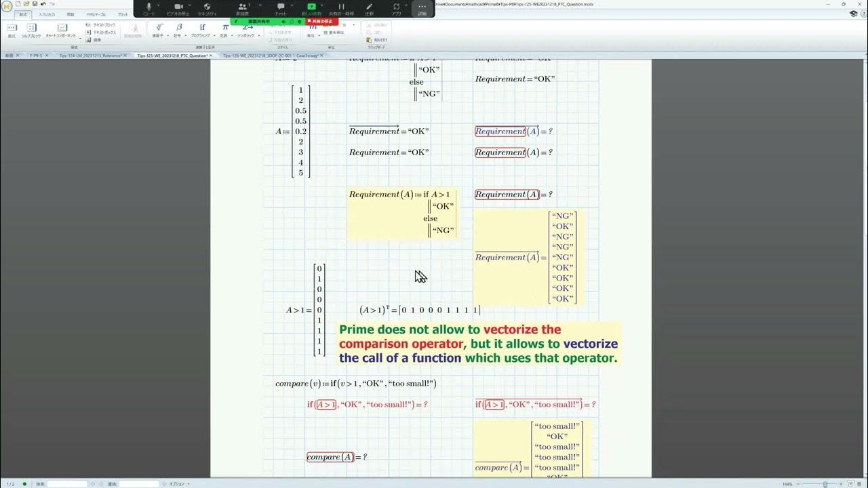868x488 pixels.
Task: Open the pi constants gallery
Action: (225, 30)
